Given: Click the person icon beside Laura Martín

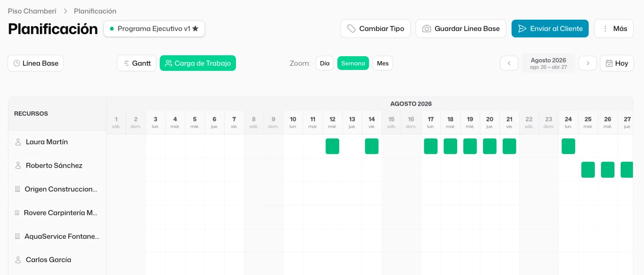Looking at the screenshot, I should (x=18, y=142).
